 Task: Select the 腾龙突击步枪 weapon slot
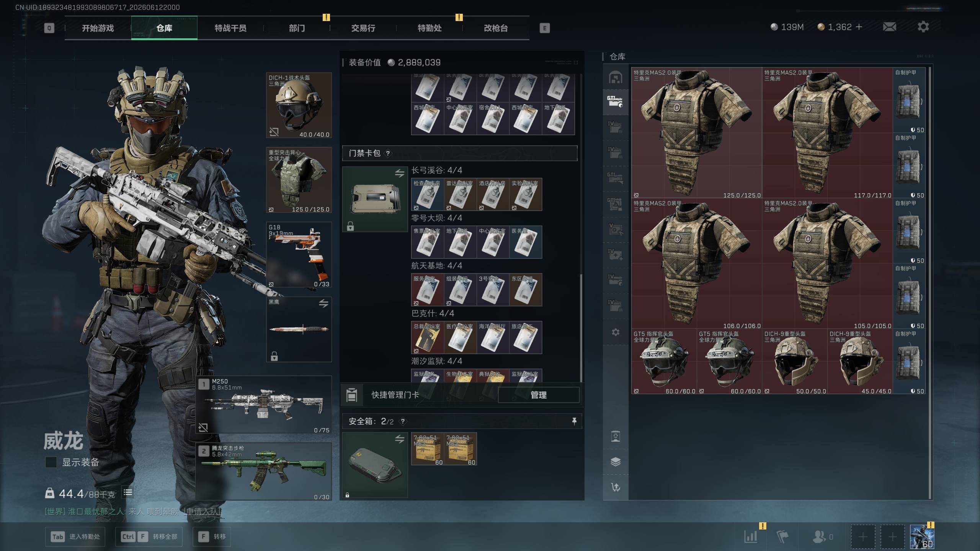tap(264, 471)
